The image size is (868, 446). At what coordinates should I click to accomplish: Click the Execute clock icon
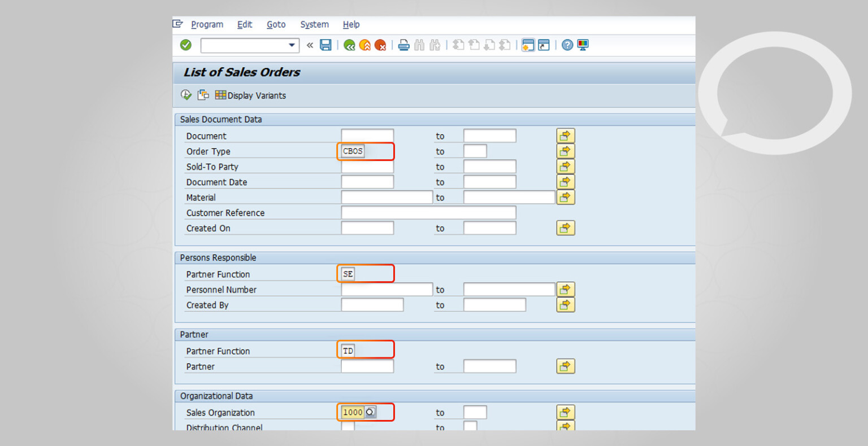click(186, 95)
